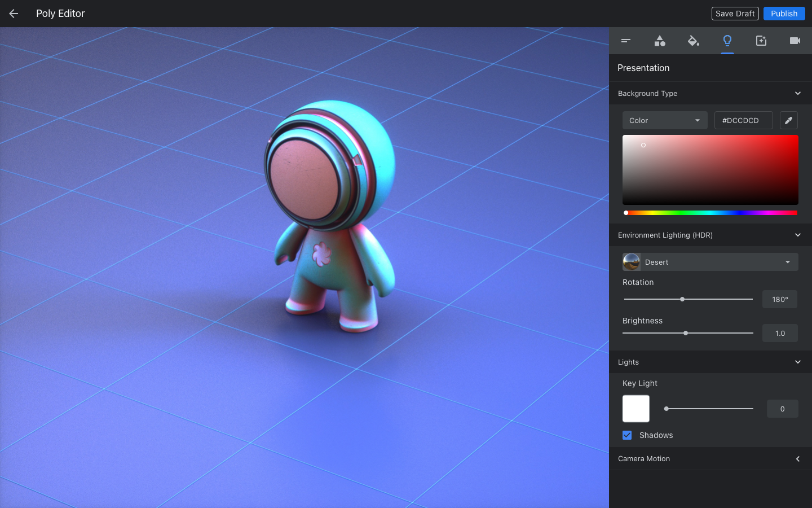The height and width of the screenshot is (508, 812).
Task: Click the #DCCDCD hex color field
Action: pos(743,120)
